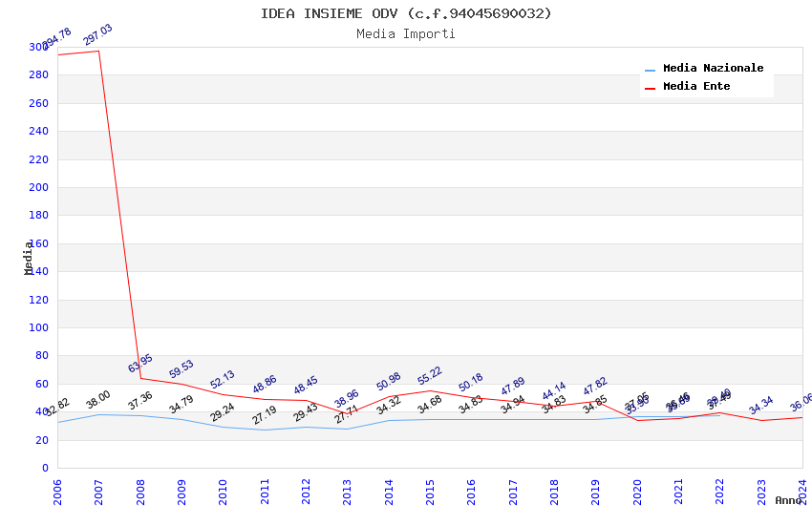Click the 280 y-axis tick label
This screenshot has height=525, width=812.
(x=38, y=75)
